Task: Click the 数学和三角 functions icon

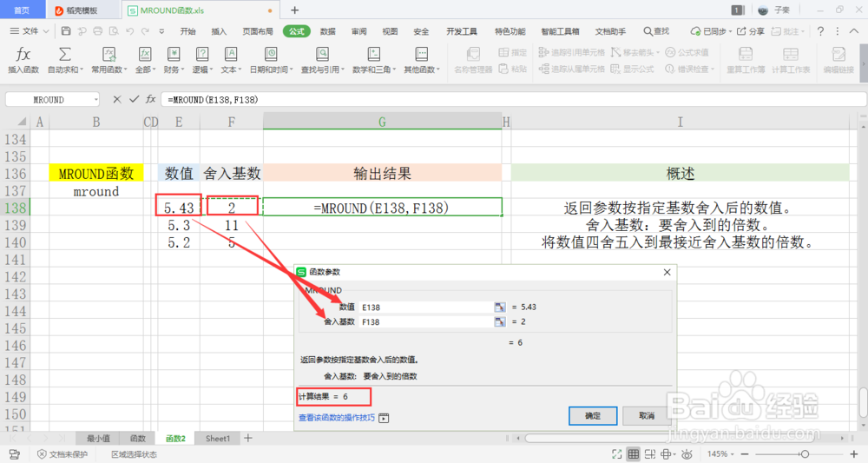Action: click(x=373, y=54)
